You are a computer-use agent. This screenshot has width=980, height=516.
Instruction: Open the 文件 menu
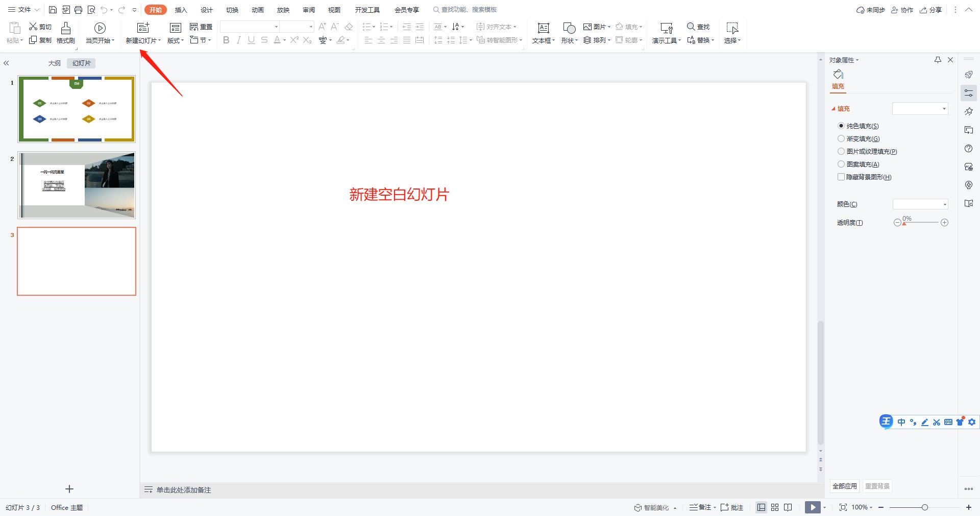click(x=23, y=10)
